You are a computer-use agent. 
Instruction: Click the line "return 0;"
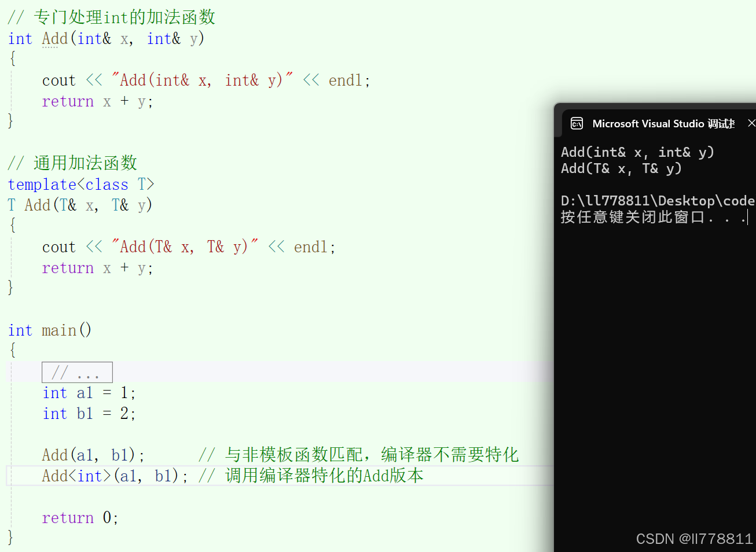(80, 518)
